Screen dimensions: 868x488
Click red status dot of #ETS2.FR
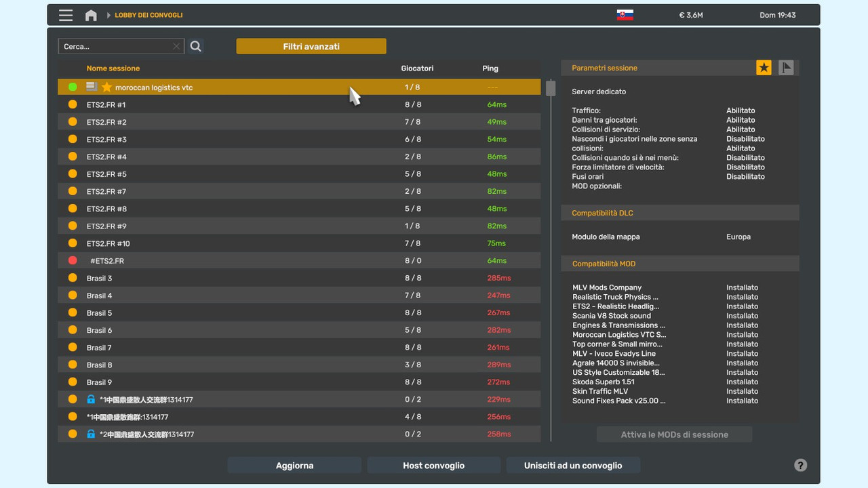73,261
